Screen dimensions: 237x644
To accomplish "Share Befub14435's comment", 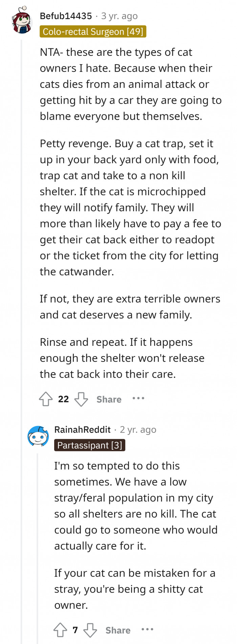I will (109, 399).
